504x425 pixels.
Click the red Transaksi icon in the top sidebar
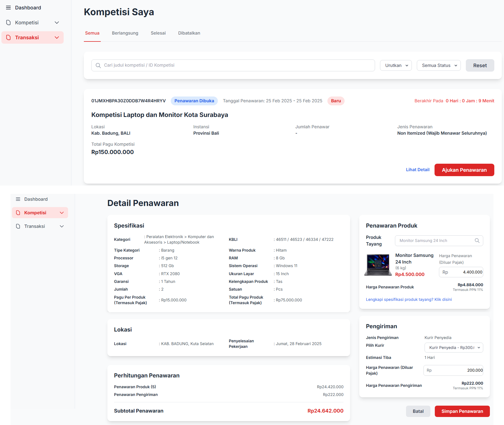[8, 38]
